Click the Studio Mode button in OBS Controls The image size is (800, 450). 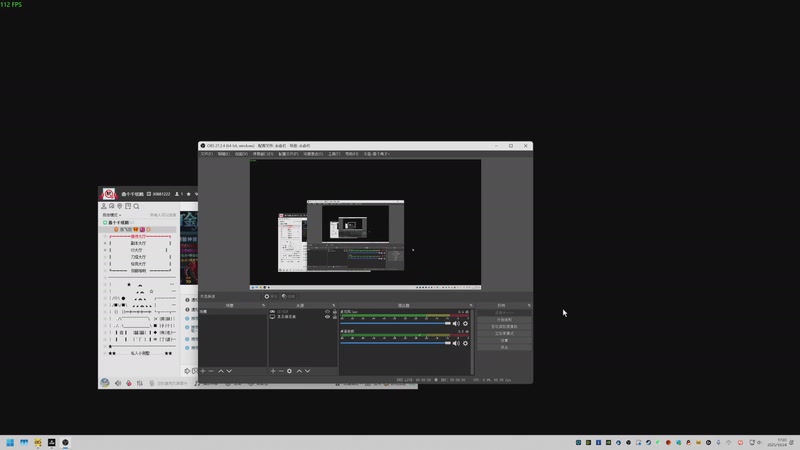coord(504,333)
